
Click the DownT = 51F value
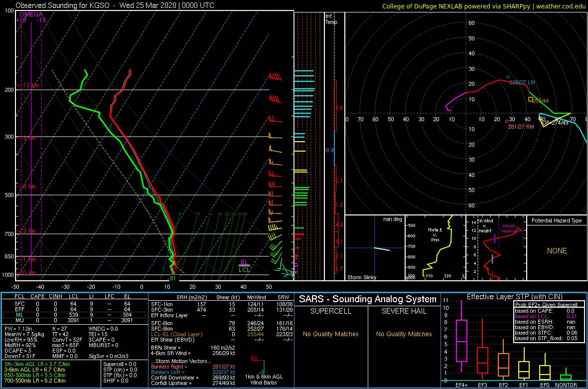pos(20,355)
